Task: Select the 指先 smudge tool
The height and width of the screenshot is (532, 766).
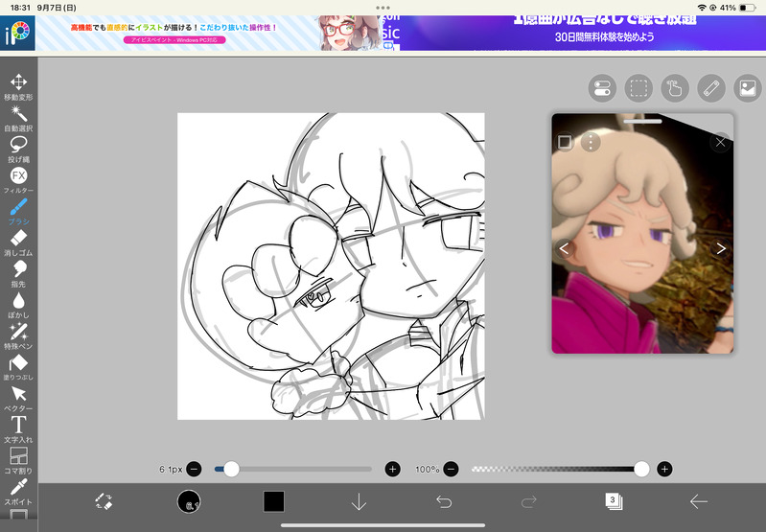Action: tap(18, 274)
